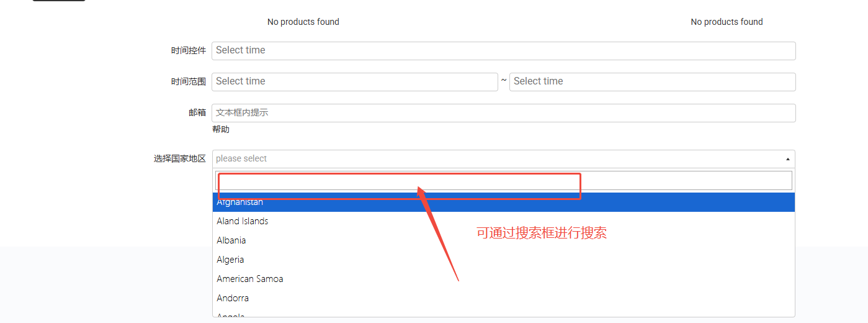Click the dropdown arrow of country selector
This screenshot has width=868, height=323.
788,159
